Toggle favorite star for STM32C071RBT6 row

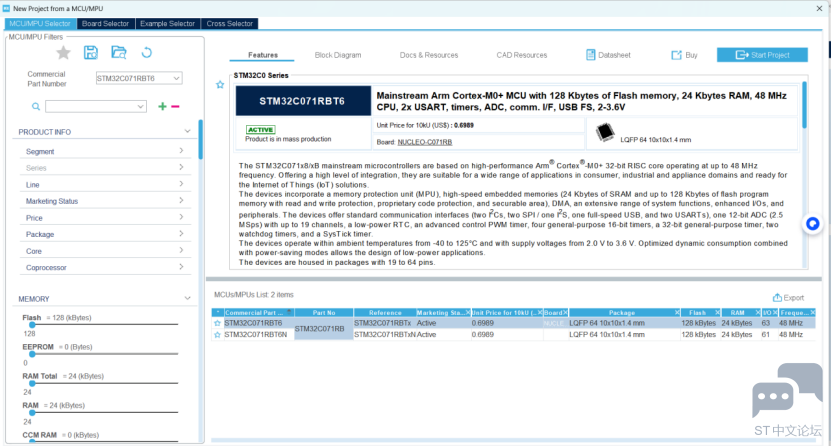(217, 323)
